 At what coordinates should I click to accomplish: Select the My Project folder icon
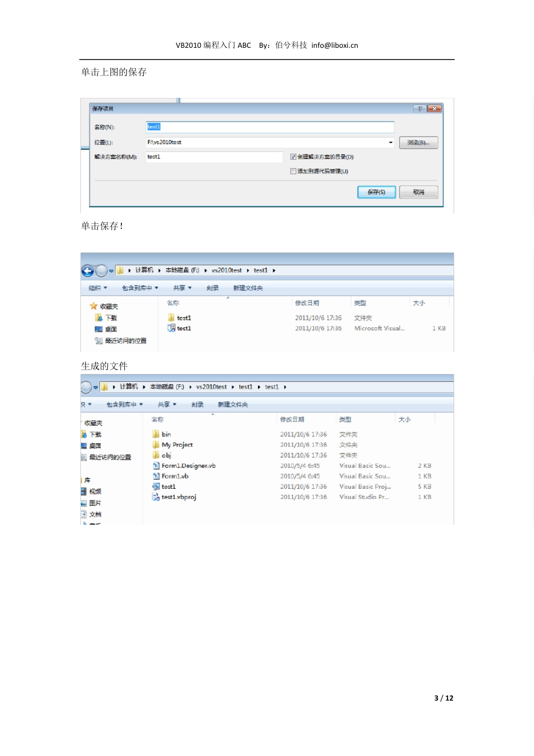(x=156, y=444)
